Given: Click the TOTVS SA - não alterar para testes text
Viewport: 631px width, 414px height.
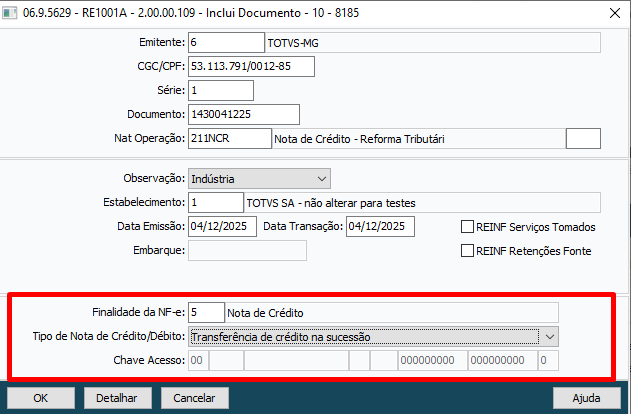Looking at the screenshot, I should pyautogui.click(x=331, y=203).
